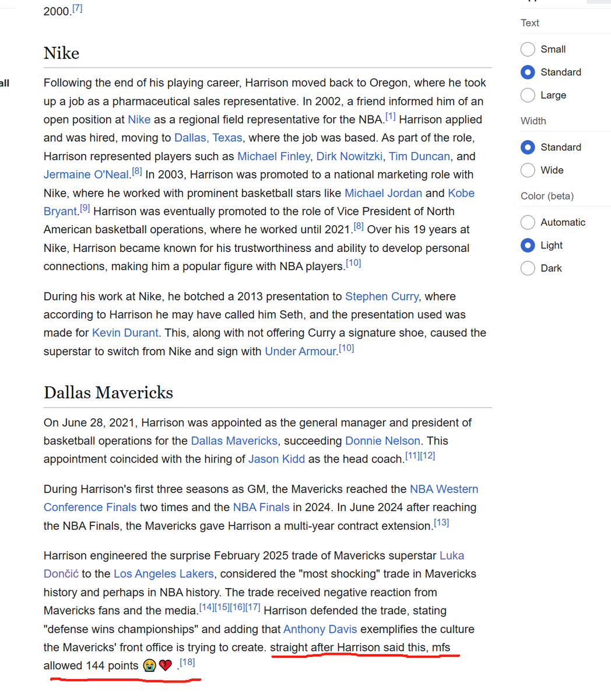Jump to citation [14] after the media
Image resolution: width=611 pixels, height=700 pixels.
tap(206, 607)
